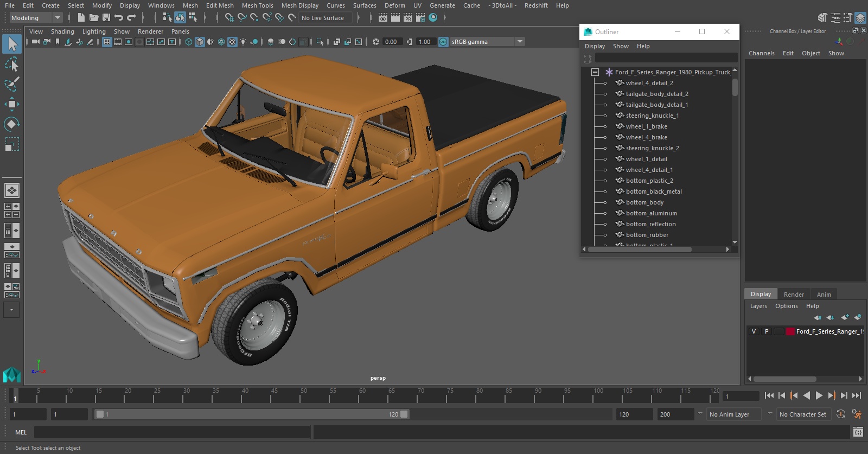
Task: Click the time range slider bar
Action: click(252, 414)
